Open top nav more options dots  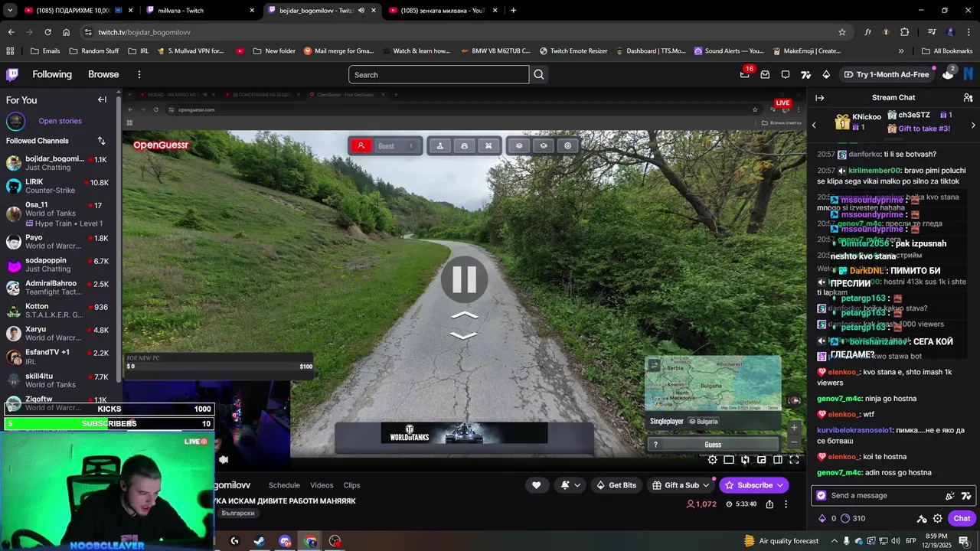pyautogui.click(x=139, y=74)
